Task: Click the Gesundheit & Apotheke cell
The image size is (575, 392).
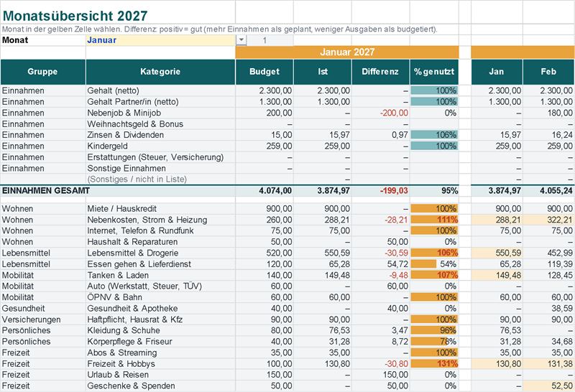Action: 160,309
